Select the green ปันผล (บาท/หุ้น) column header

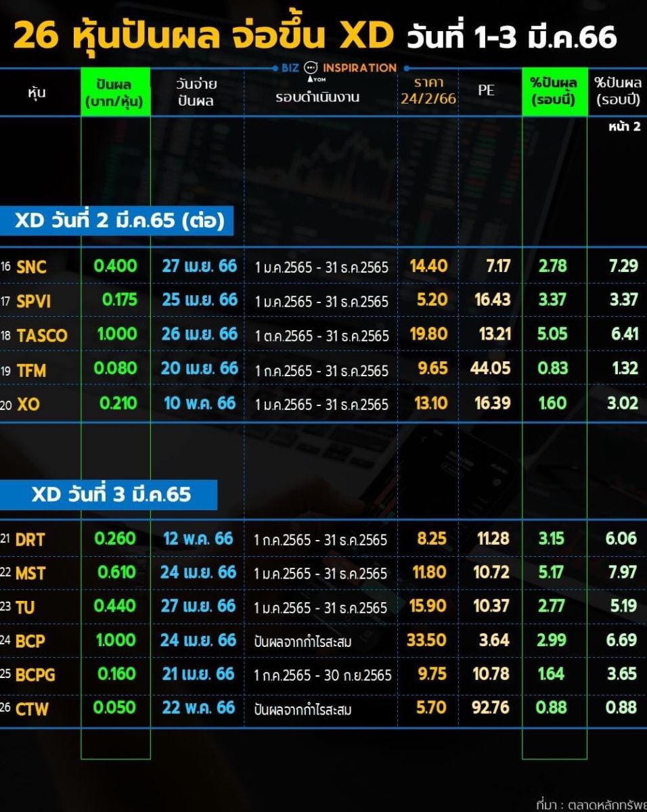(x=115, y=93)
